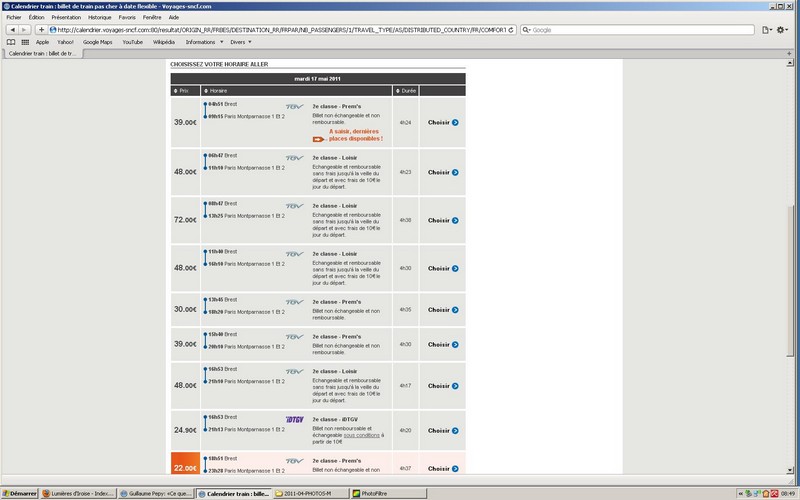Click the orange arrow 'dernières places' icon
This screenshot has width=800, height=500.
[x=318, y=139]
